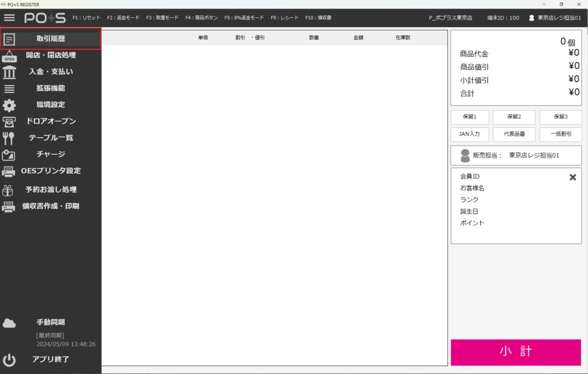This screenshot has width=588, height=374.
Task: Open 取引履歴 menu item
Action: [51, 38]
